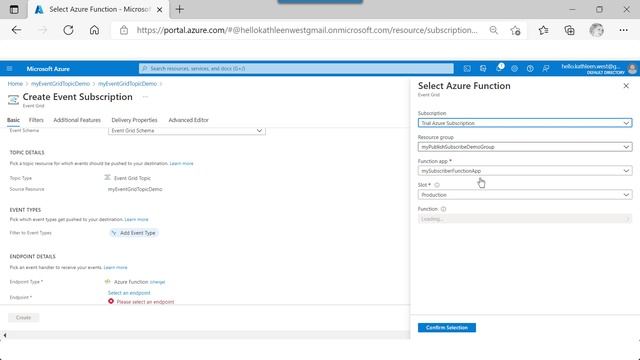Open browser Settings and more menu
This screenshot has height=360, width=640.
[x=623, y=30]
